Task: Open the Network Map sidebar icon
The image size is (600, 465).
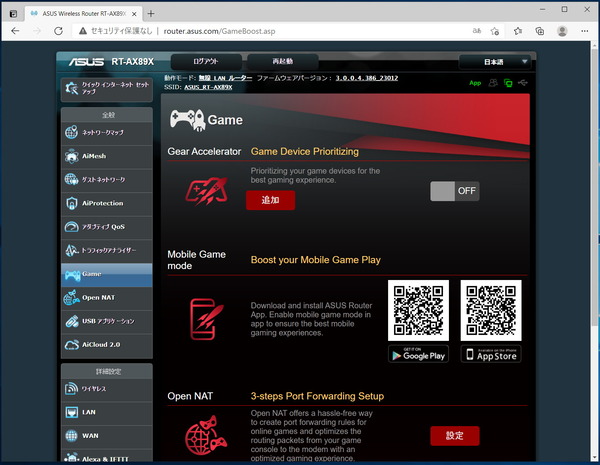Action: pyautogui.click(x=72, y=132)
